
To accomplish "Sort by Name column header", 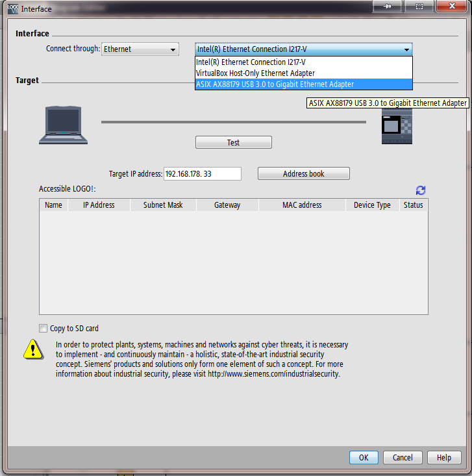I will click(x=53, y=205).
